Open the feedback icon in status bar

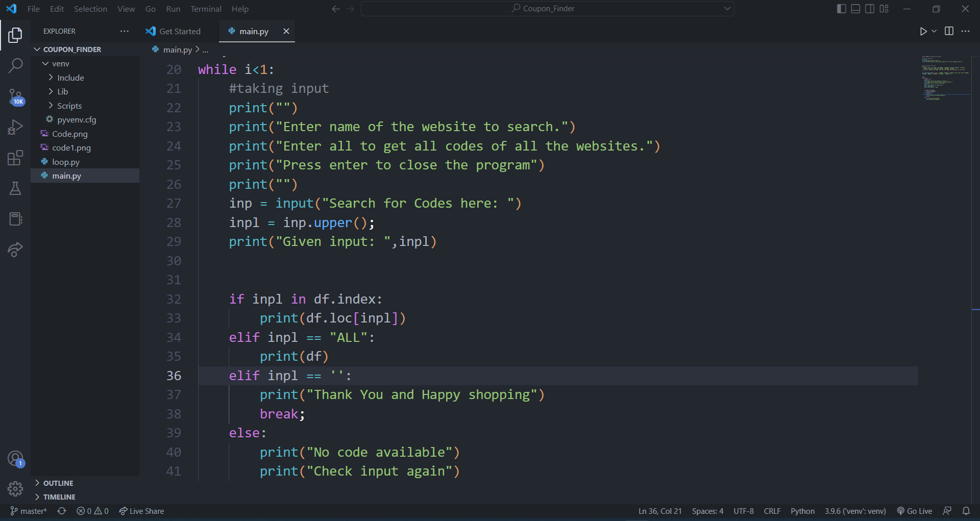coord(947,511)
